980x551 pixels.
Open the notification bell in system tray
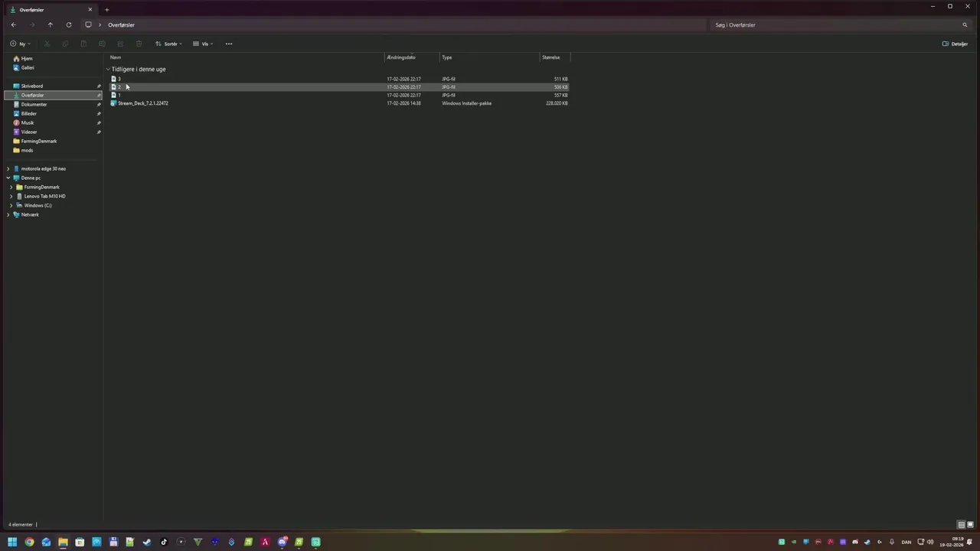pyautogui.click(x=969, y=542)
